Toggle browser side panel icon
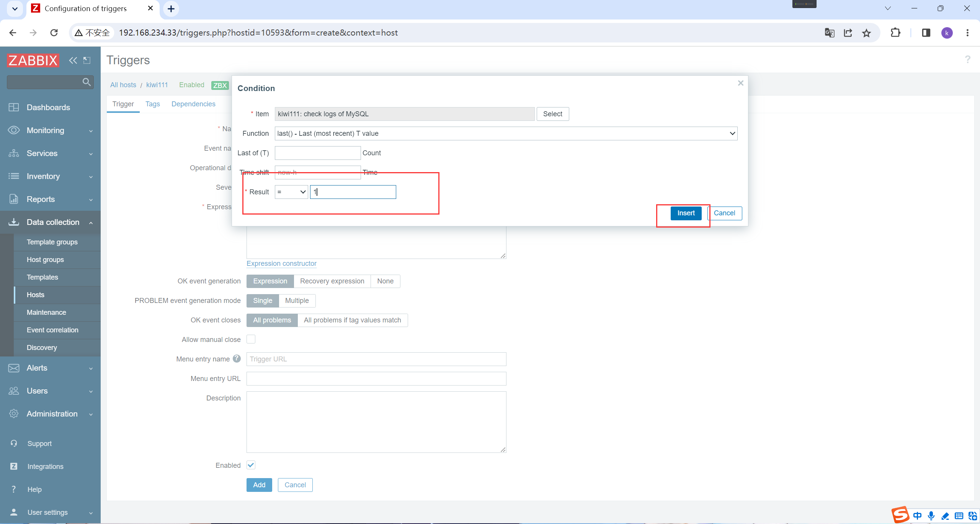This screenshot has width=980, height=524. (x=926, y=33)
